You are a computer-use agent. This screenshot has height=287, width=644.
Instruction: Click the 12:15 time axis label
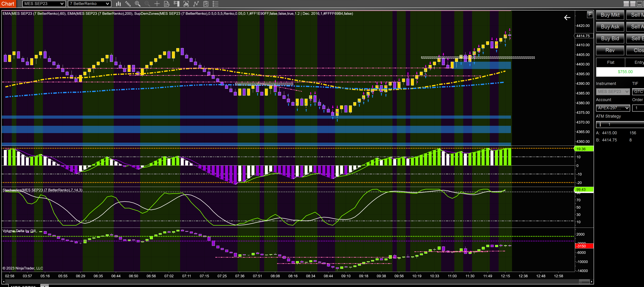pos(505,276)
